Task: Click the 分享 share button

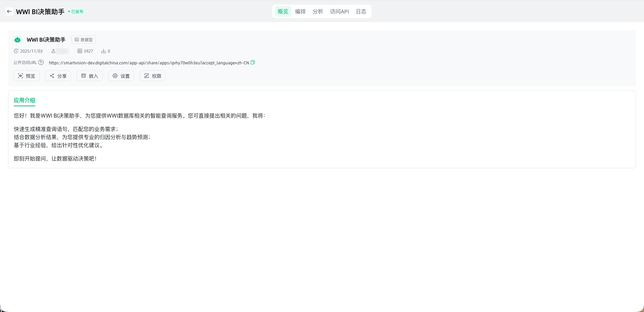Action: point(58,76)
